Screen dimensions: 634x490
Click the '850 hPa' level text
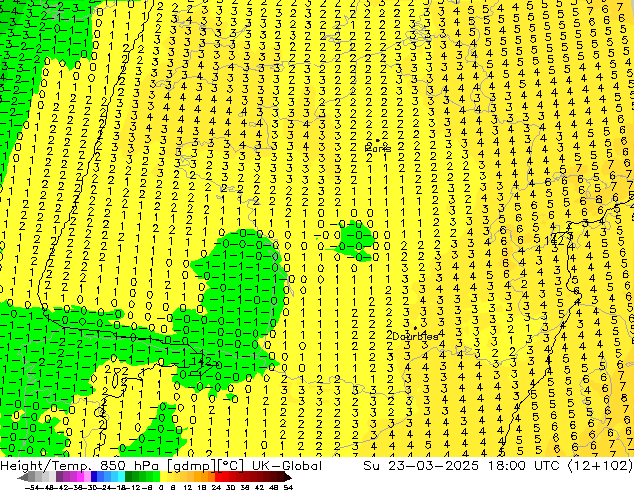[129, 466]
